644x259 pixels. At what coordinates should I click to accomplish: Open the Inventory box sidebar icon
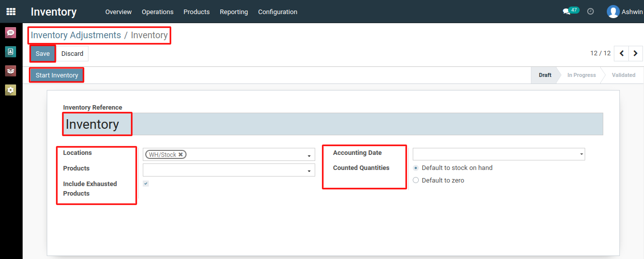(11, 70)
